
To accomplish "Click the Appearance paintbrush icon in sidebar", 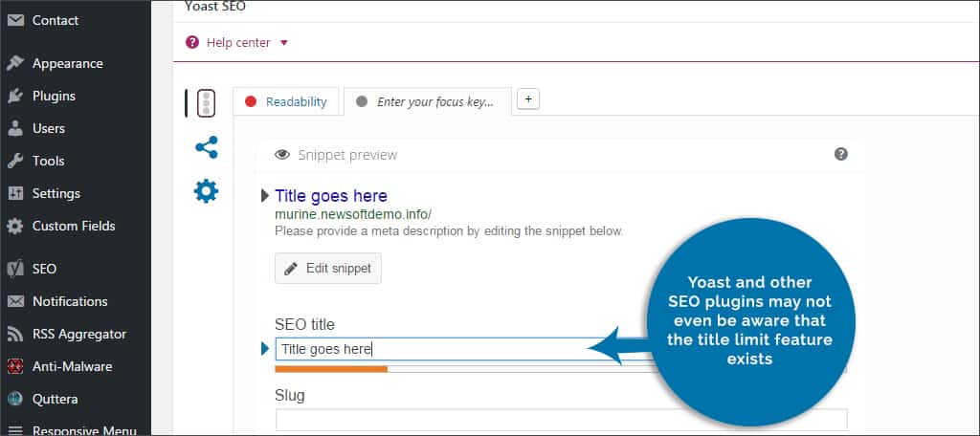I will (15, 63).
